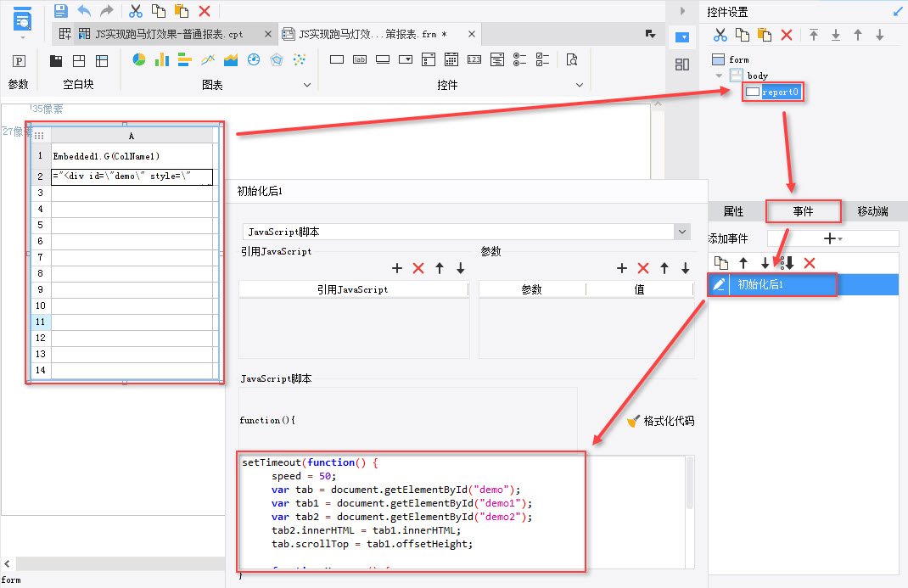Insert a pie chart from chart toolbar
908x588 pixels.
point(139,59)
